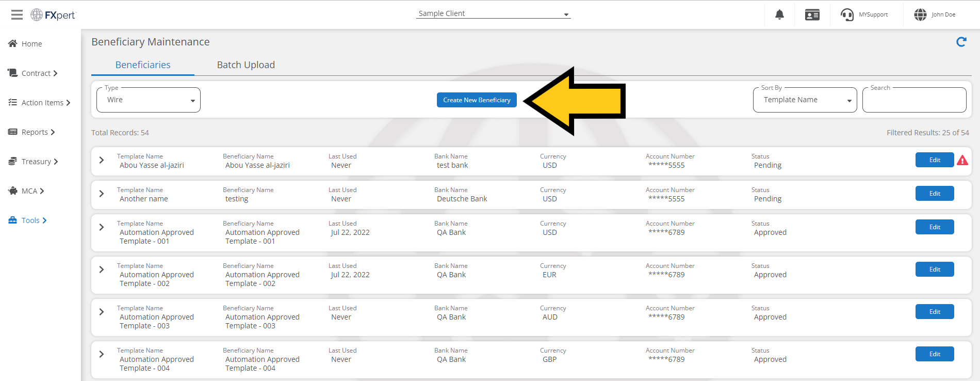
Task: Click the Treasury coins icon
Action: click(13, 161)
